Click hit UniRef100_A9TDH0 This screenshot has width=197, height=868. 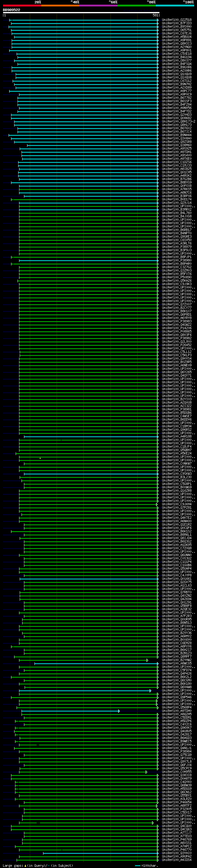click(176, 711)
